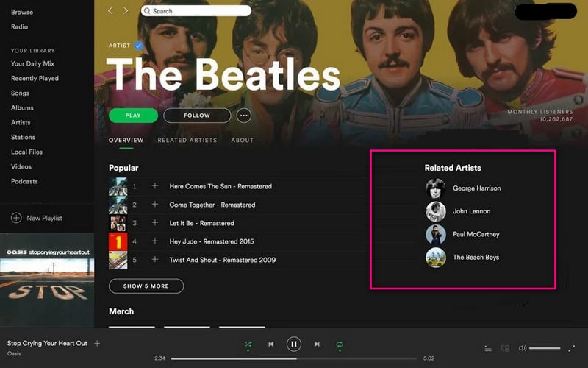Click the red '1' album thumbnail
Viewport: 588px width, 368px height.
pyautogui.click(x=118, y=241)
